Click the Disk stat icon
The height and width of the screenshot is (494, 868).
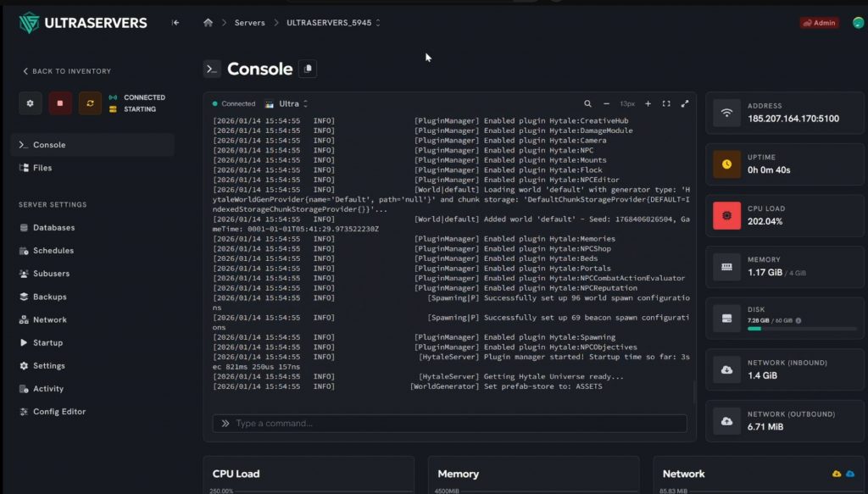tap(726, 318)
